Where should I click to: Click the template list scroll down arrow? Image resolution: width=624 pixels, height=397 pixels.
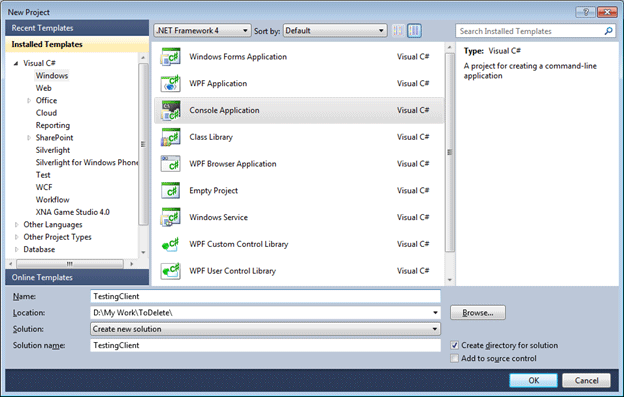[x=450, y=280]
